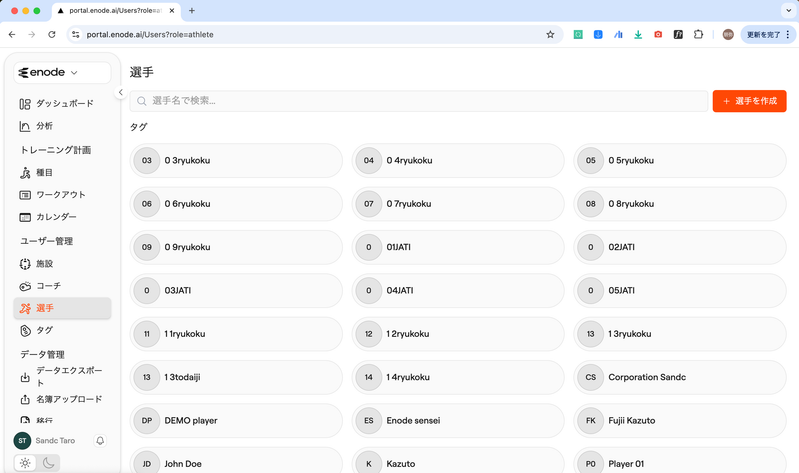Switch to dark theme moon toggle
This screenshot has height=473, width=799.
point(48,463)
